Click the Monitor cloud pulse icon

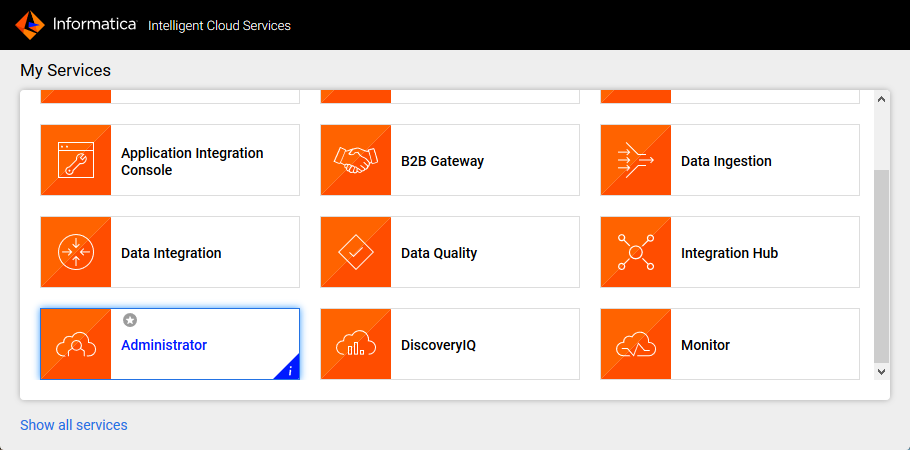(636, 344)
